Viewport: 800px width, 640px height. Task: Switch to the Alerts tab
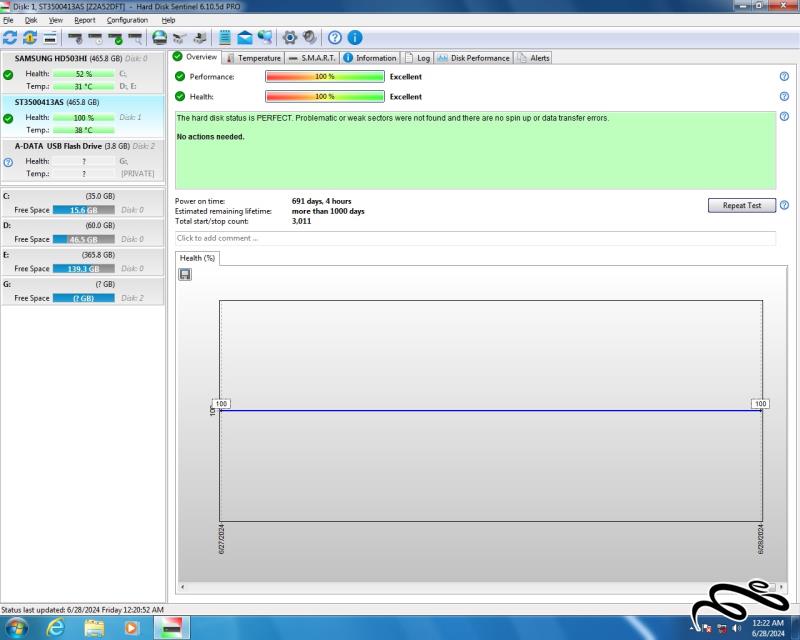point(533,58)
